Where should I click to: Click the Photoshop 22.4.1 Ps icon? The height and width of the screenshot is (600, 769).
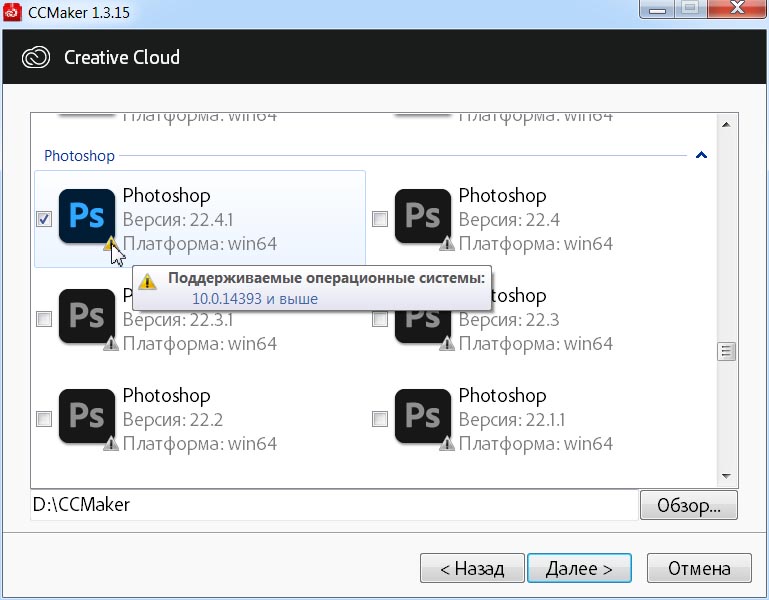click(x=87, y=216)
